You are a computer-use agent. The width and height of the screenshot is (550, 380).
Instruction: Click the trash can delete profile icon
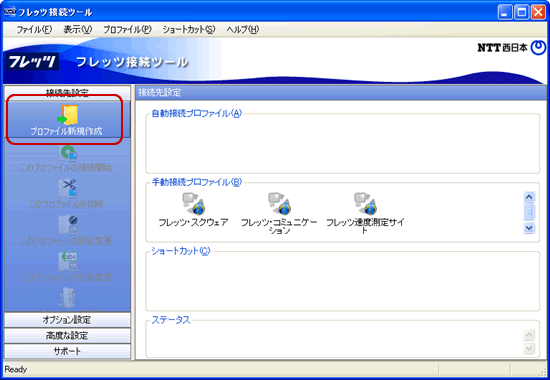[67, 298]
